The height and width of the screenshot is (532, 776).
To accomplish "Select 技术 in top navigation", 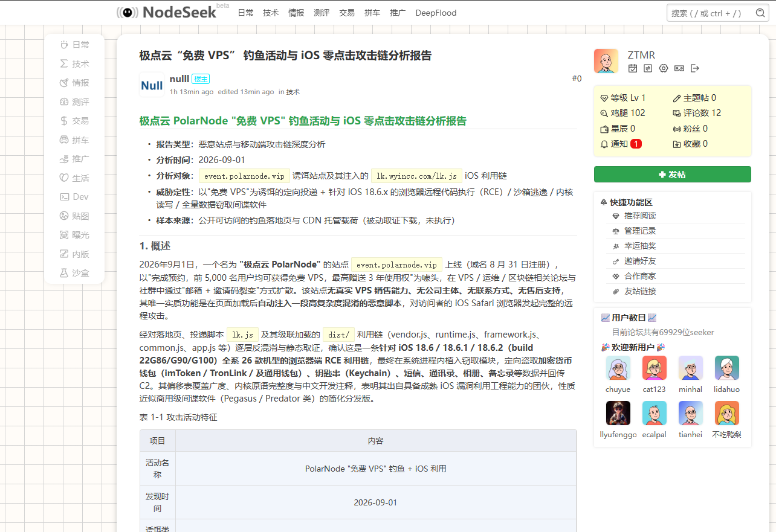I will pyautogui.click(x=271, y=13).
